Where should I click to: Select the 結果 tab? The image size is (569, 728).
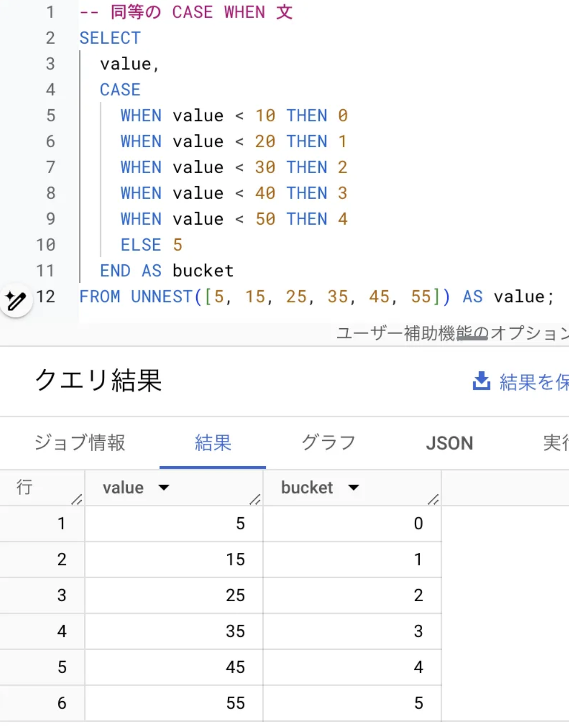pyautogui.click(x=213, y=443)
